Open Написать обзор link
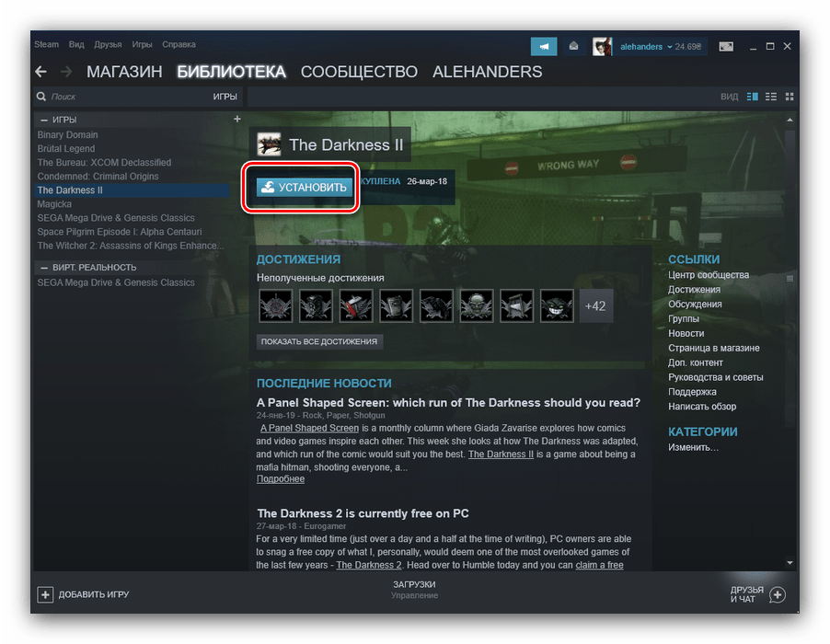Screen dimensions: 830x644 coord(702,407)
